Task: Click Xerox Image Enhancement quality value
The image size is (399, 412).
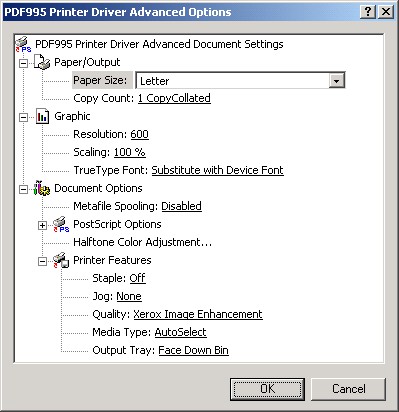Action: pyautogui.click(x=198, y=314)
